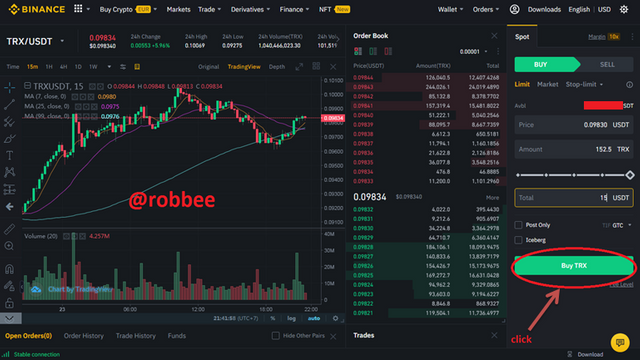
Task: Switch to the Trade History tab
Action: tap(136, 336)
